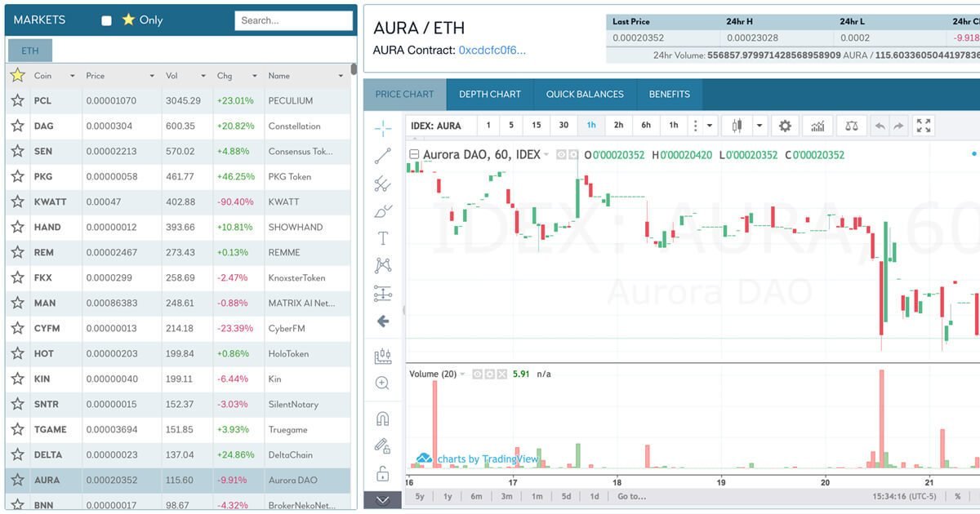
Task: Activate the zoom in tool
Action: (382, 383)
